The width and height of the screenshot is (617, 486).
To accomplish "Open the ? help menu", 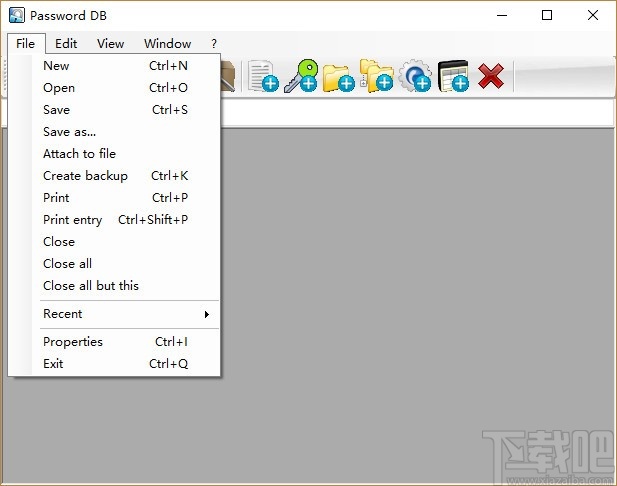I will (x=214, y=44).
